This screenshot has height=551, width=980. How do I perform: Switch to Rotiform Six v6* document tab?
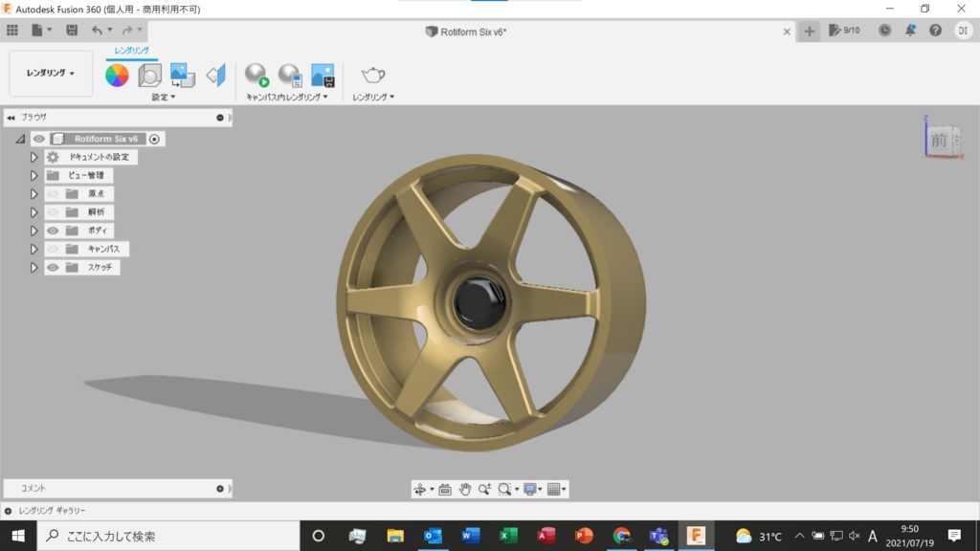[466, 32]
